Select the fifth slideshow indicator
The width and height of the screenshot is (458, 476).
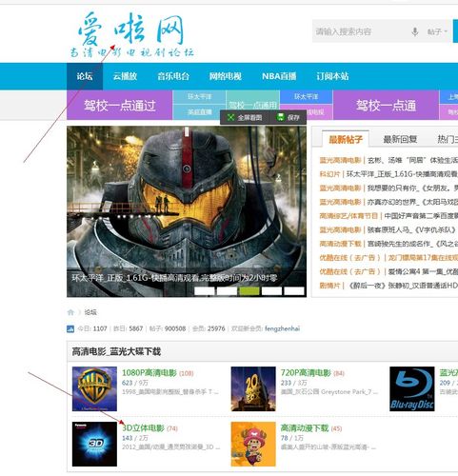tap(294, 290)
